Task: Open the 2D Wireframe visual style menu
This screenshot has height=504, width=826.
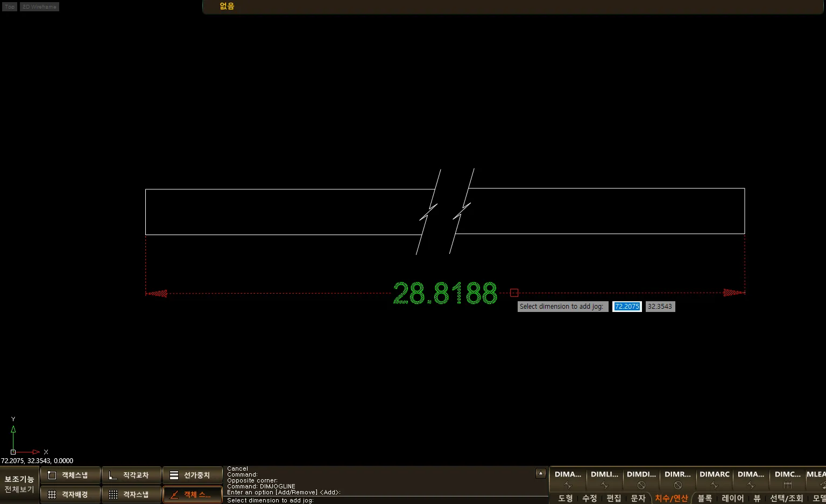Action: click(x=39, y=7)
